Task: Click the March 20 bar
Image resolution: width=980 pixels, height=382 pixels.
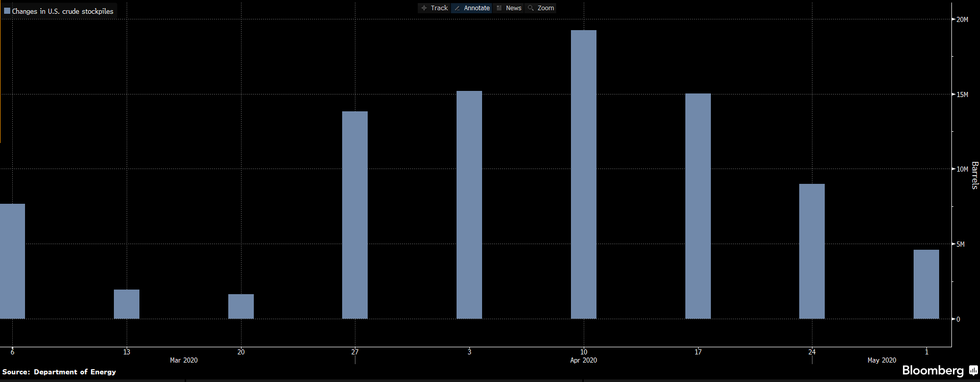Action: pyautogui.click(x=241, y=306)
